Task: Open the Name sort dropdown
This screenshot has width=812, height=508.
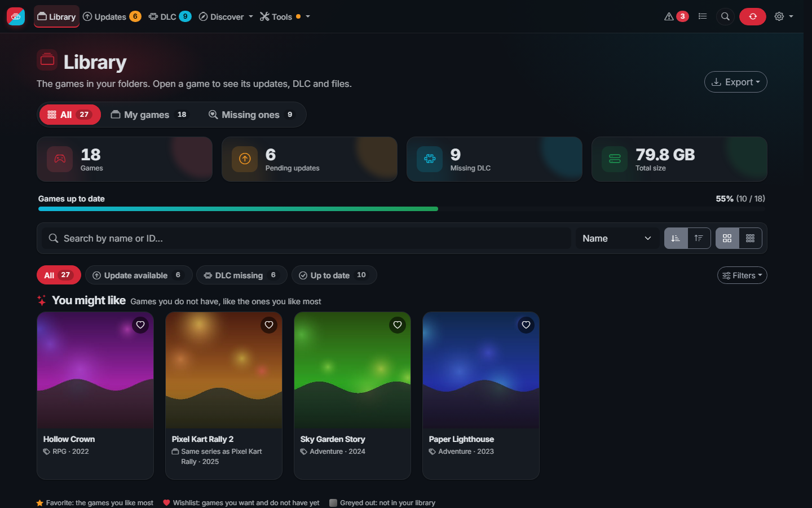Action: click(x=617, y=238)
